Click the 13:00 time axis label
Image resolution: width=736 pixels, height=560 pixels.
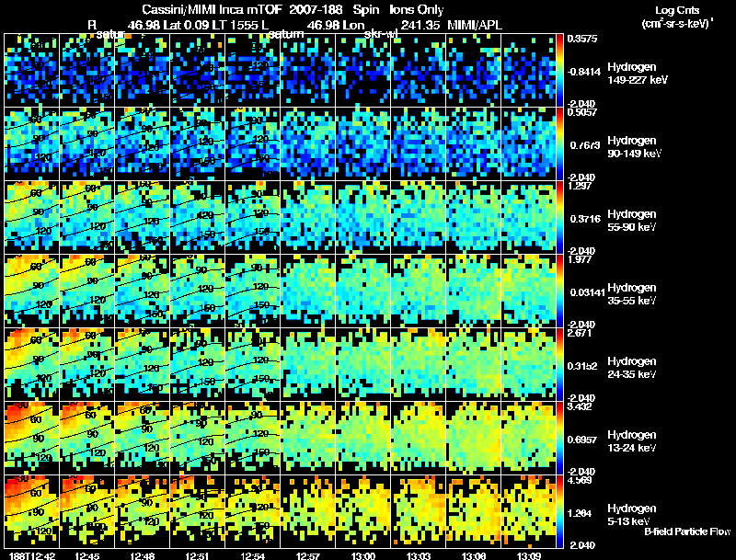363,555
